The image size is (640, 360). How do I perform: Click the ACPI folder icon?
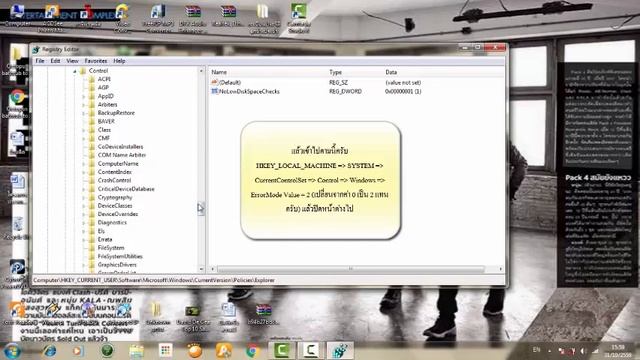(92, 79)
